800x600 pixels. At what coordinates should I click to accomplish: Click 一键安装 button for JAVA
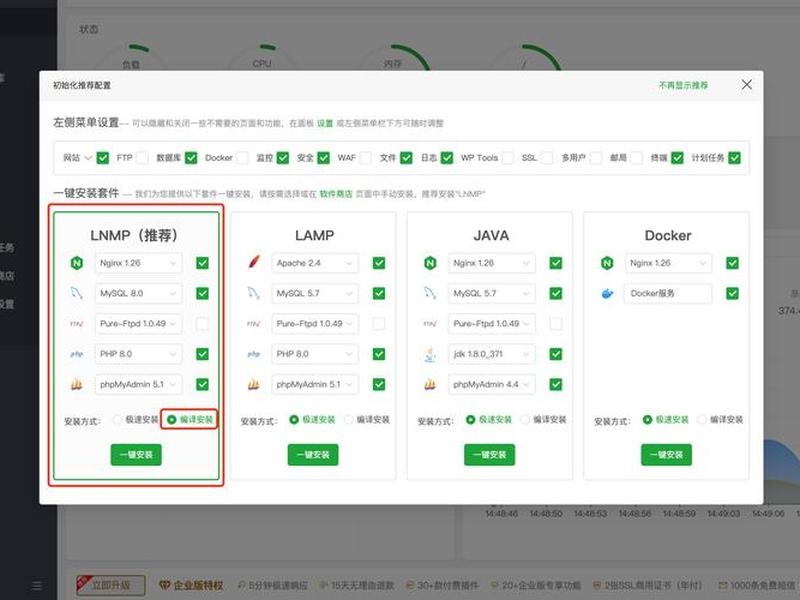coord(489,455)
